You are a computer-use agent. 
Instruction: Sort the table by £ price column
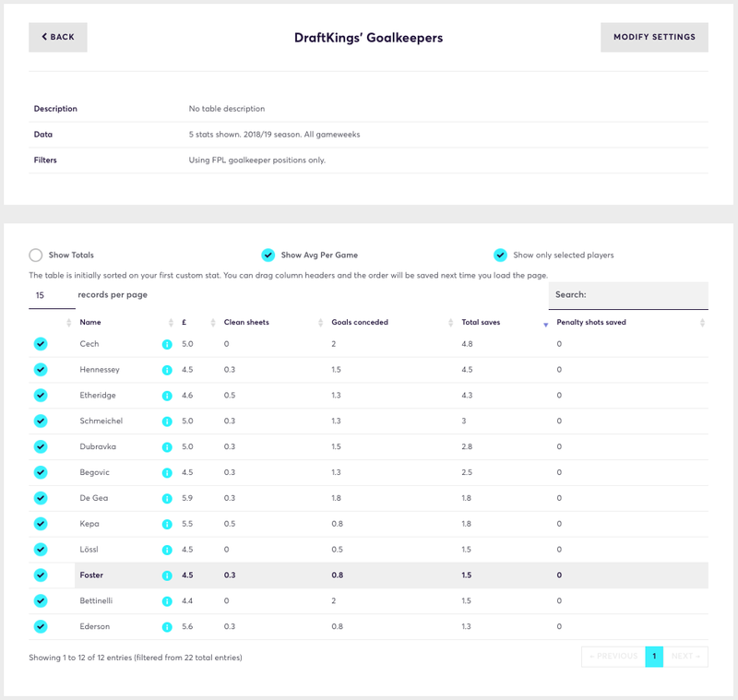(x=184, y=322)
